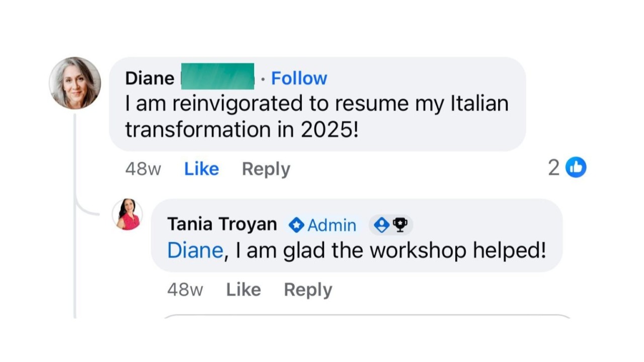The height and width of the screenshot is (362, 644).
Task: Reply to Diane's comment
Action: coord(266,169)
